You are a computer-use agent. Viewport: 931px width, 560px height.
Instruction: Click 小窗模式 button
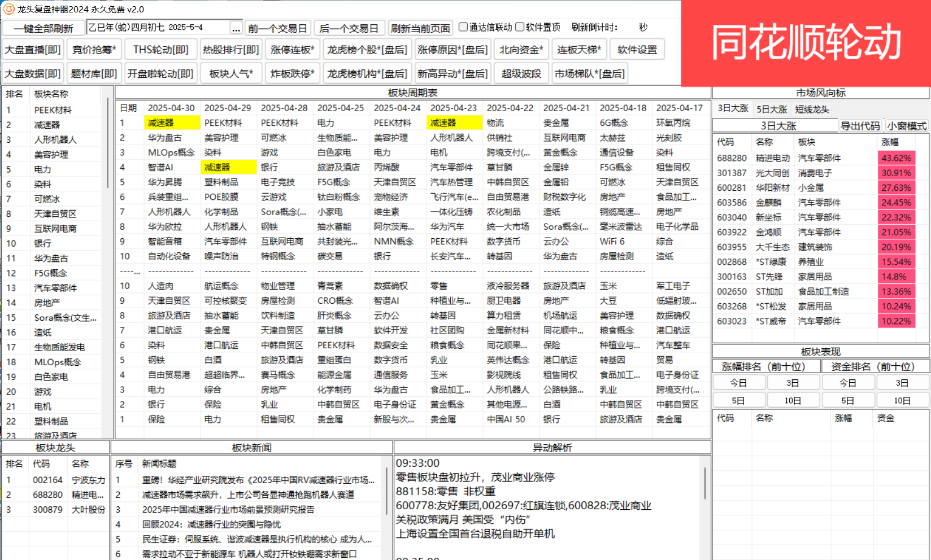906,125
